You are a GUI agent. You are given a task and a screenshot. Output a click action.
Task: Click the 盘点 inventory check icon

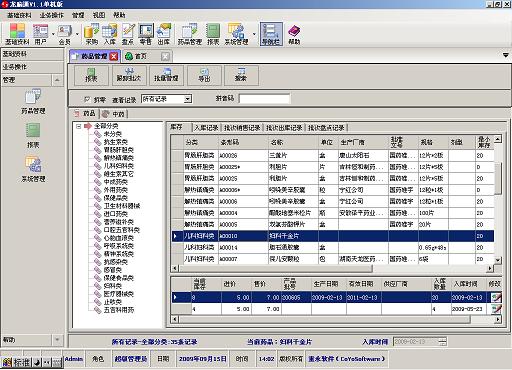click(128, 34)
